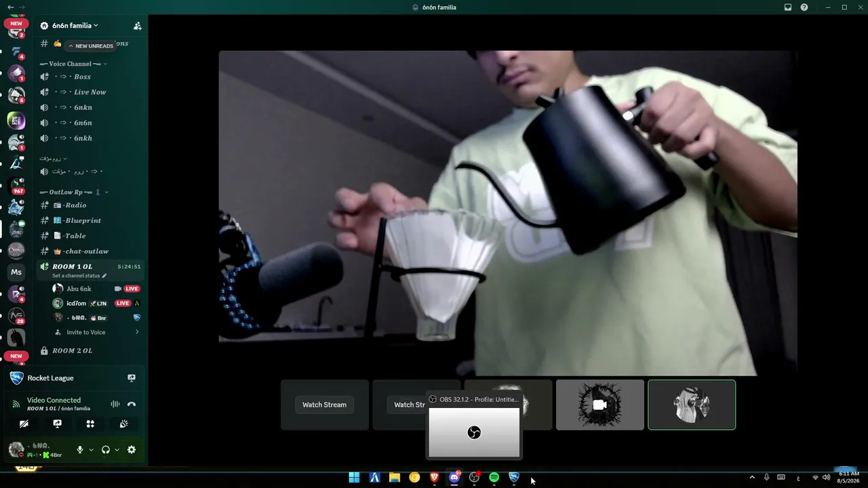Viewport: 868px width, 488px height.
Task: Select the ROOM 2 OL locked channel
Action: tap(92, 350)
